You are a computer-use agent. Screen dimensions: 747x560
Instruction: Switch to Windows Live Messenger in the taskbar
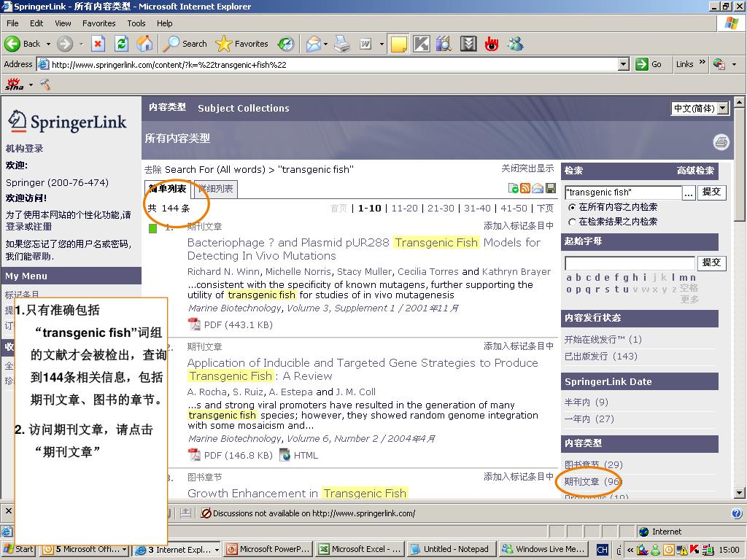tap(543, 549)
